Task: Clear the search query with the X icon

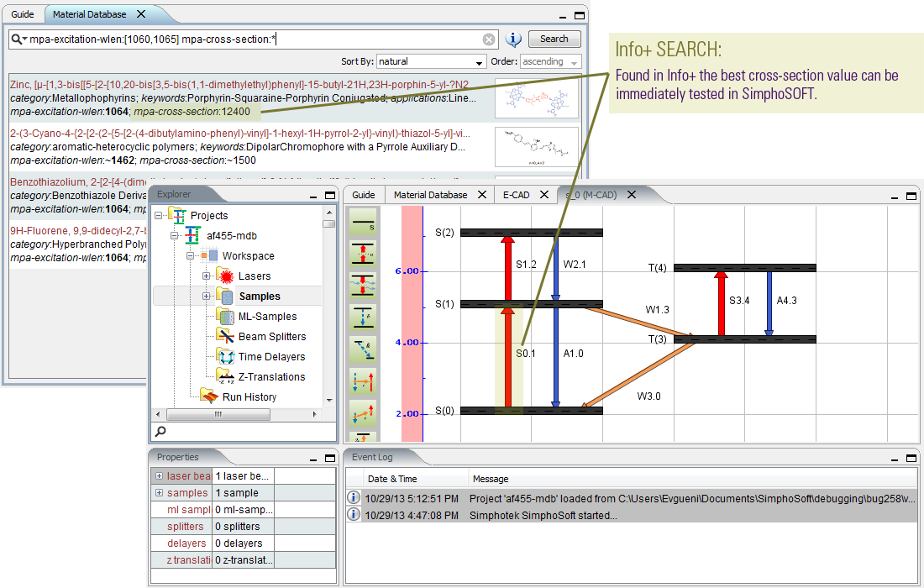Action: (489, 39)
